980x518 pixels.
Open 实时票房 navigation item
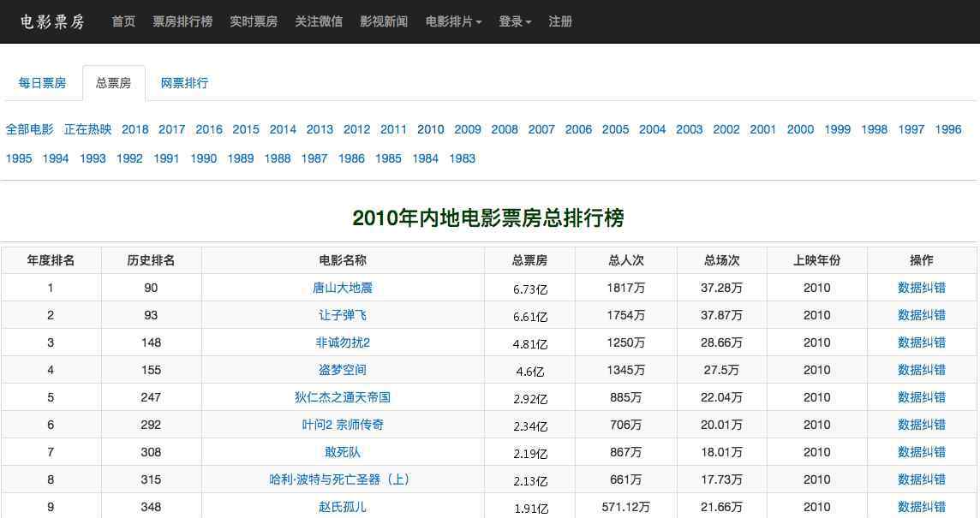[x=254, y=22]
